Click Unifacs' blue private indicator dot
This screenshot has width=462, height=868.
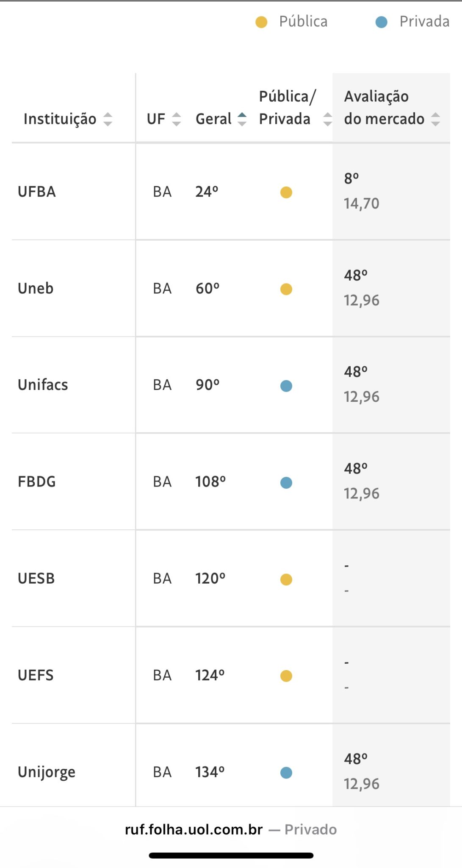tap(286, 386)
